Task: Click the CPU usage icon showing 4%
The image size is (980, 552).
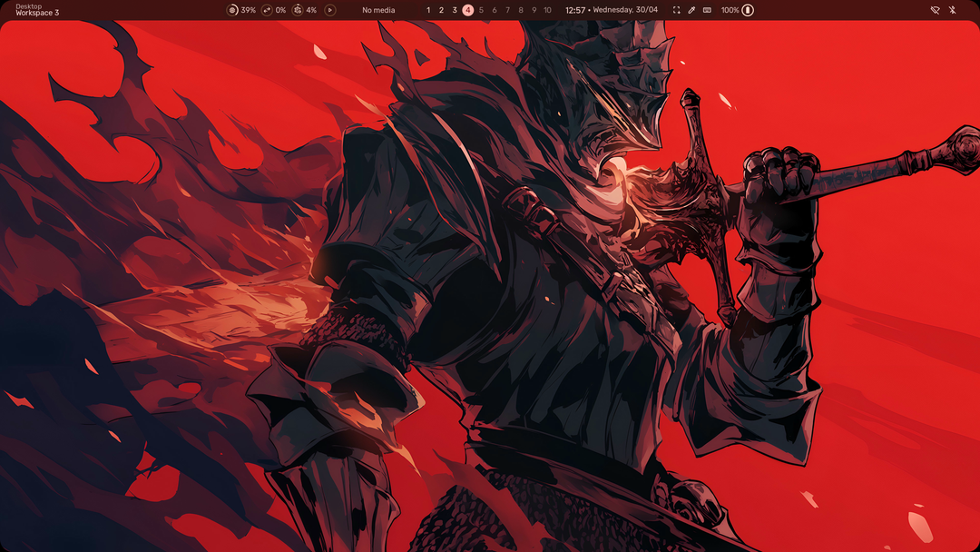Action: pos(298,10)
